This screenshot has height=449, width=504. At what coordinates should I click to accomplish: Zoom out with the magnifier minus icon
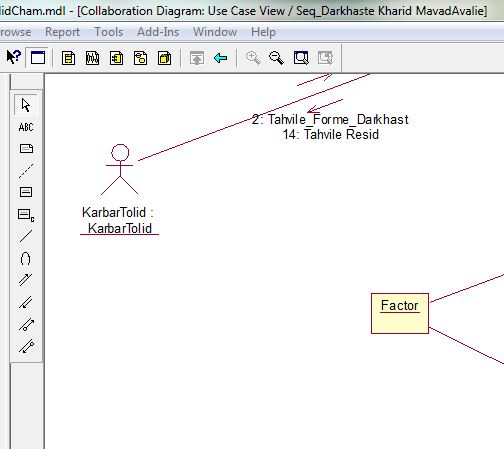276,58
